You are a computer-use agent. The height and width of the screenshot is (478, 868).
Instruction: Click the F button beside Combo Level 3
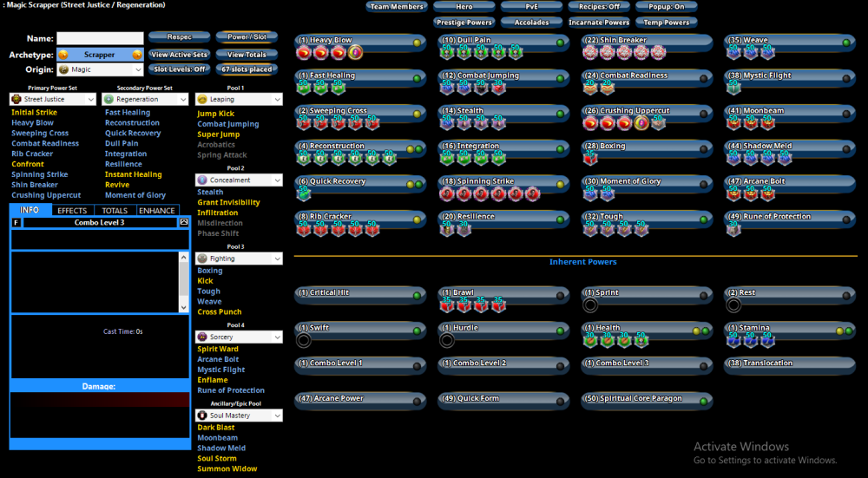[16, 223]
